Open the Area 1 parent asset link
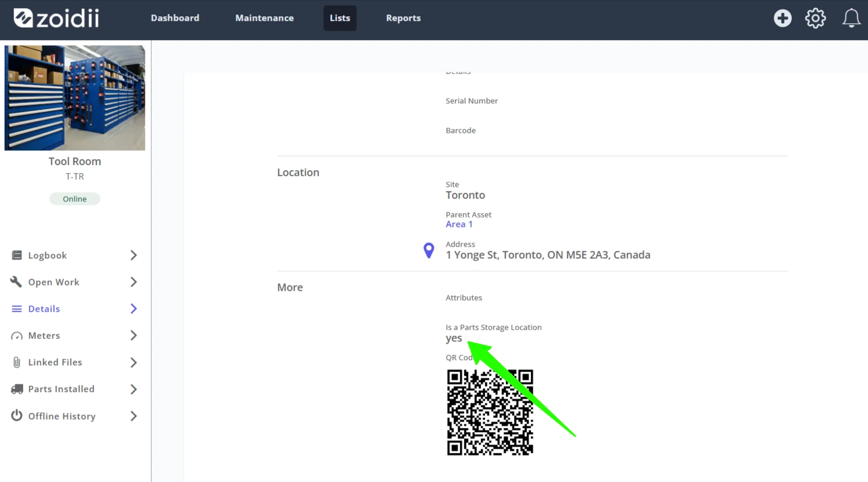This screenshot has height=482, width=868. pos(459,224)
